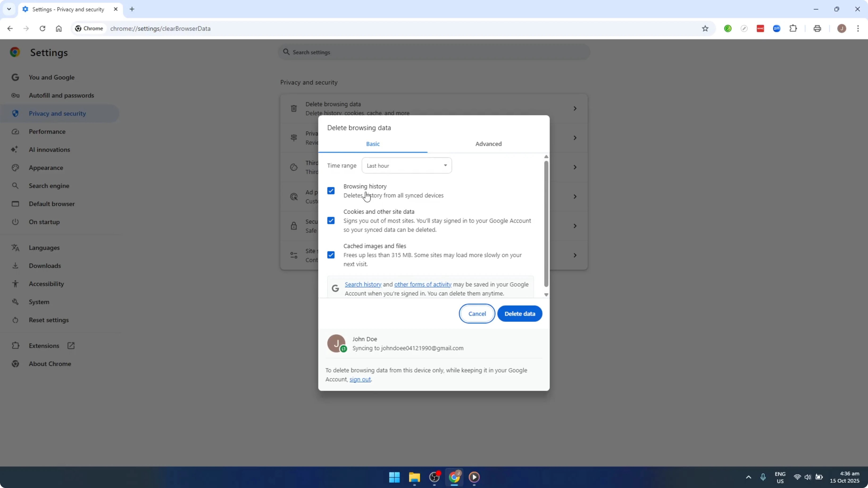The image size is (868, 488).
Task: Click the Delete data button
Action: coord(520,314)
